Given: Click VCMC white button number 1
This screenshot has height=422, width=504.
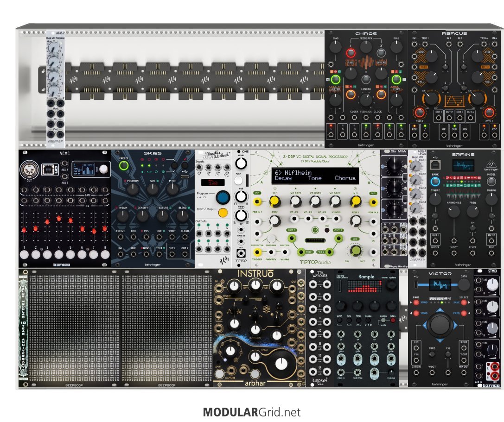Looking at the screenshot, I should tap(24, 255).
